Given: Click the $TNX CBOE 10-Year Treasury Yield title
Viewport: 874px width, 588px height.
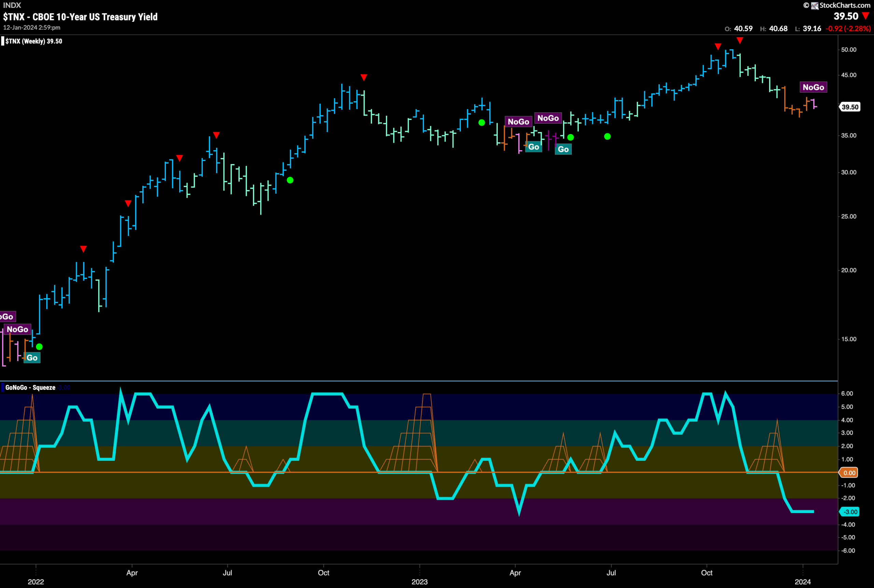Looking at the screenshot, I should (80, 17).
